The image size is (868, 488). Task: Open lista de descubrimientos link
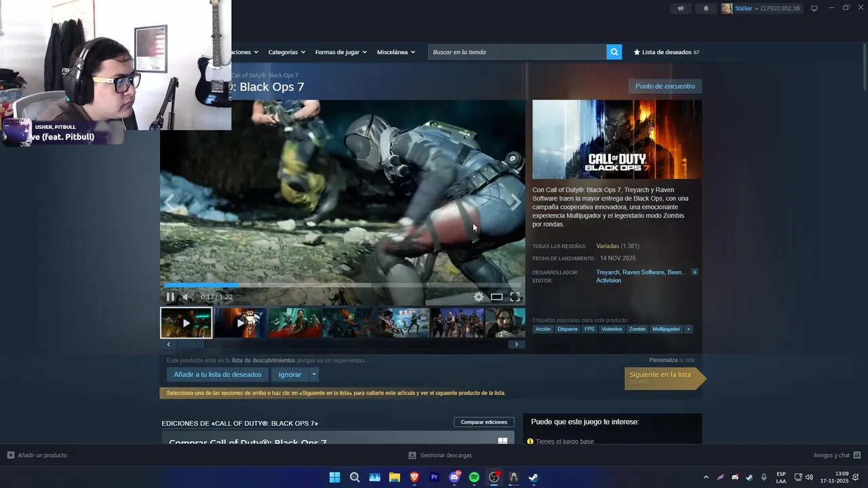(x=264, y=361)
